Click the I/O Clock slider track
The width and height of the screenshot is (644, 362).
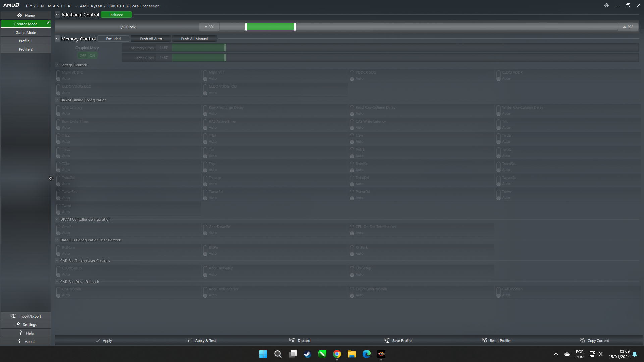point(418,27)
